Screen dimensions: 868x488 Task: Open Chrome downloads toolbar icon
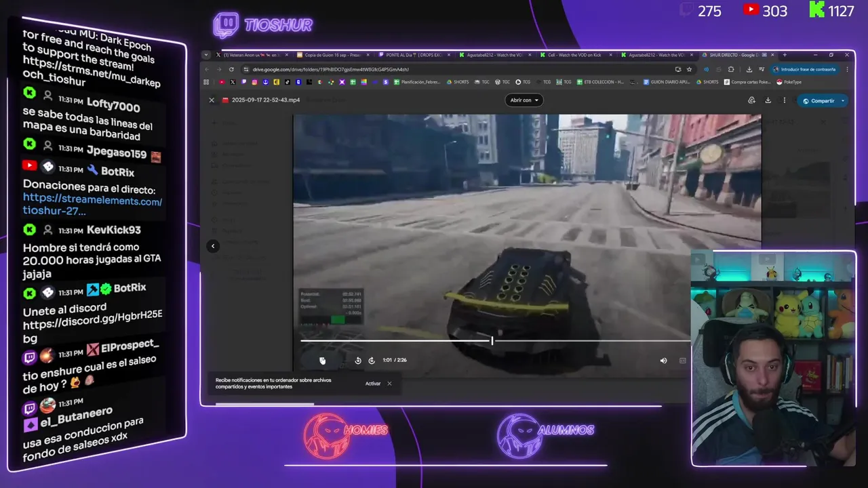click(x=749, y=69)
